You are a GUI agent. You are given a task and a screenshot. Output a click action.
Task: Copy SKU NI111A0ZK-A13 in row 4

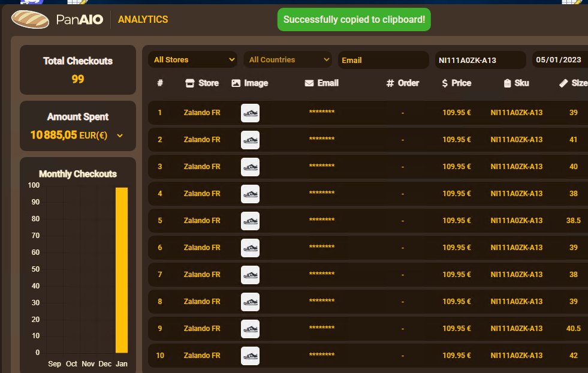tap(517, 194)
